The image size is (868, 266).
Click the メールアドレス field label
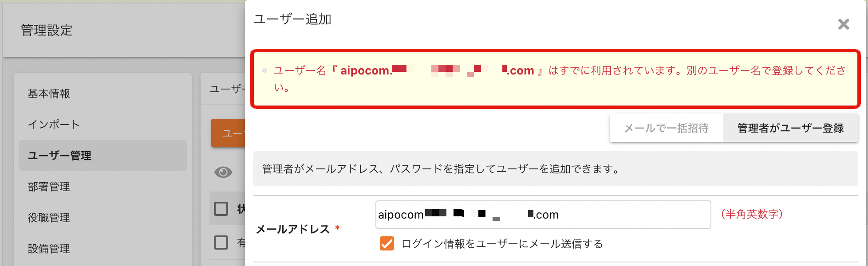point(293,229)
